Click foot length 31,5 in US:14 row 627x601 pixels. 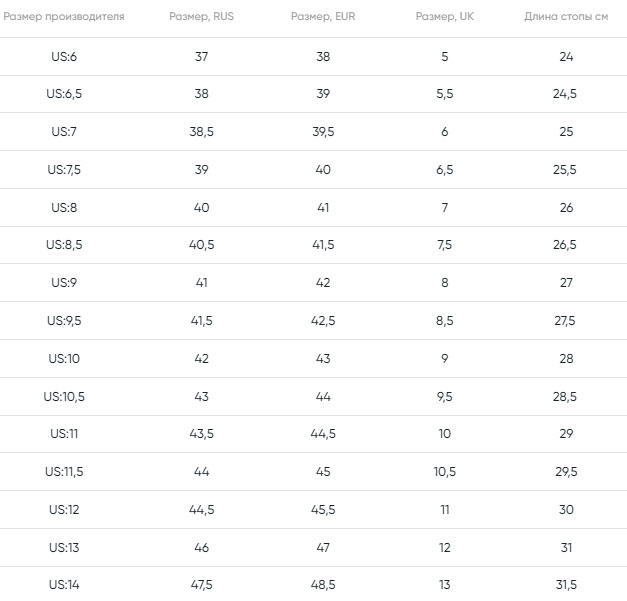click(x=566, y=585)
